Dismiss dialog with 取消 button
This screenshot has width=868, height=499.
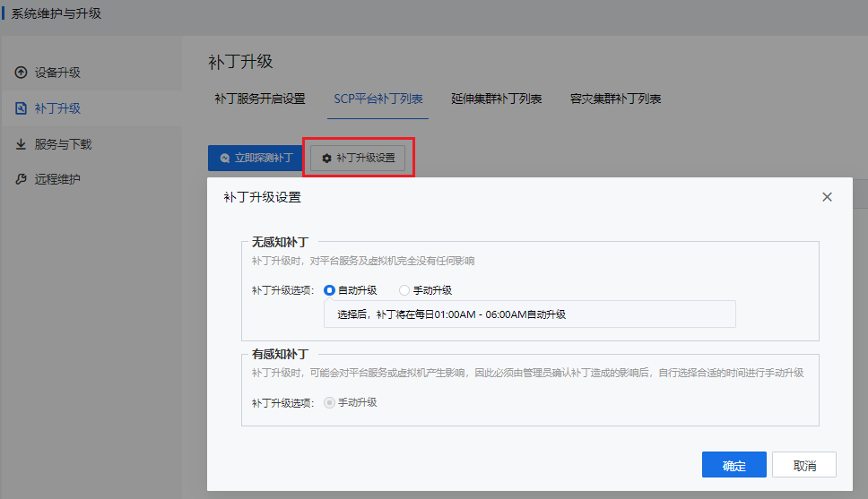click(x=804, y=465)
